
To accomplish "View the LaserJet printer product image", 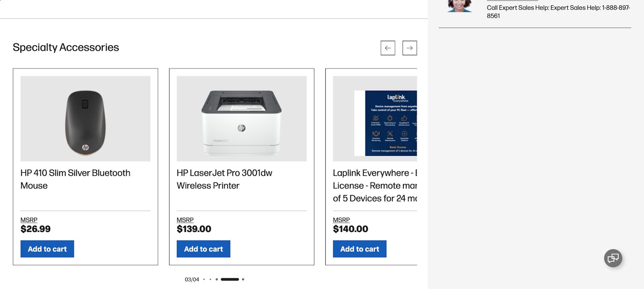I will pyautogui.click(x=241, y=119).
